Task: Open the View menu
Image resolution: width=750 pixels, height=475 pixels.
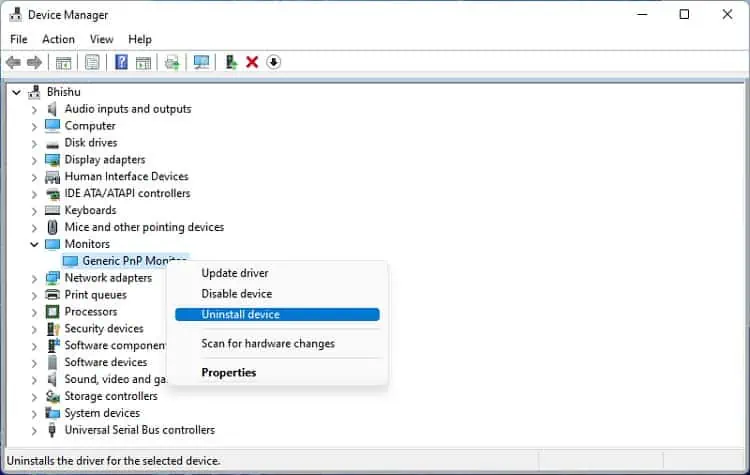Action: pyautogui.click(x=101, y=39)
